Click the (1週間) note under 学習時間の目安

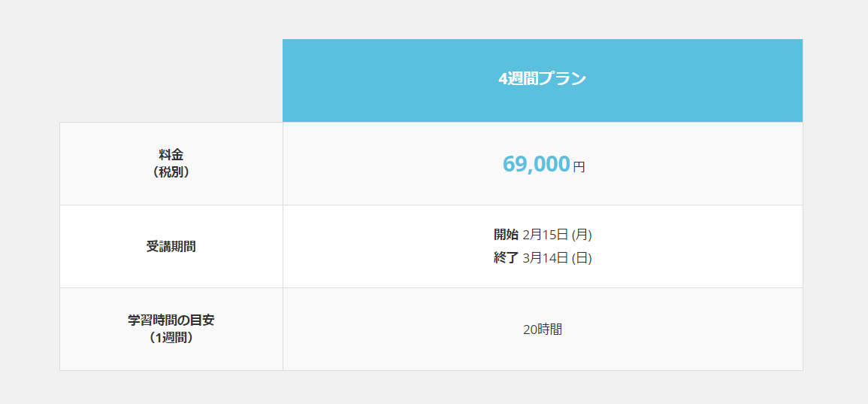click(x=171, y=338)
